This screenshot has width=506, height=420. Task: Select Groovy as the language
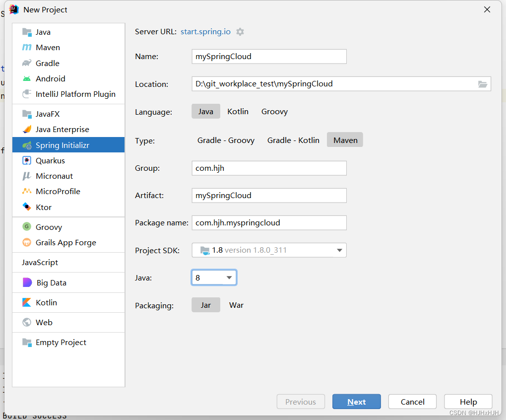[x=275, y=111]
